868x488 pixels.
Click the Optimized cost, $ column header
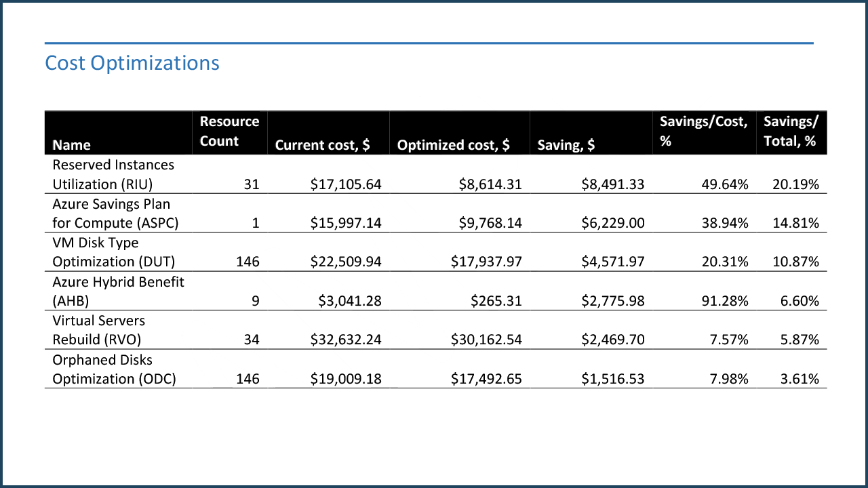(453, 145)
